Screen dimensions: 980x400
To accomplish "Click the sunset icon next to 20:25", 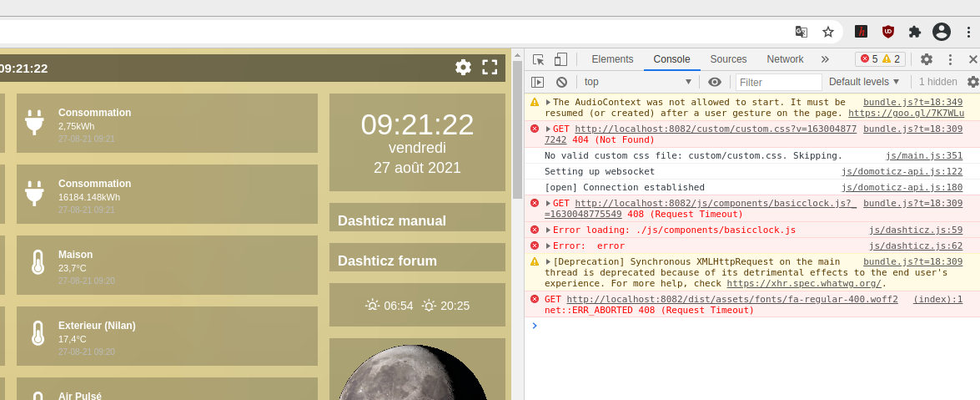I will pyautogui.click(x=429, y=306).
